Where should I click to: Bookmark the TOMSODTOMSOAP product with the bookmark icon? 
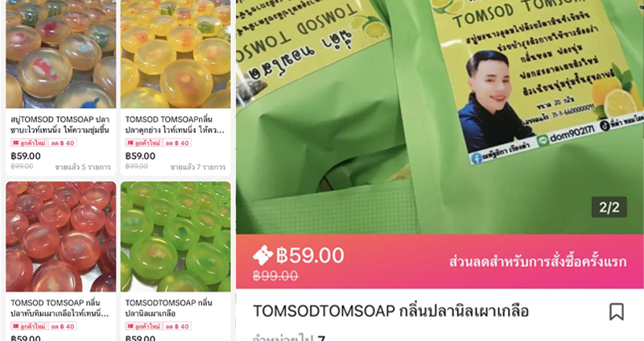[616, 312]
